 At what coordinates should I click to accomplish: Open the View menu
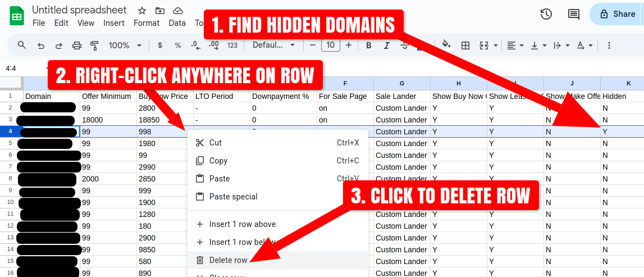pos(86,23)
